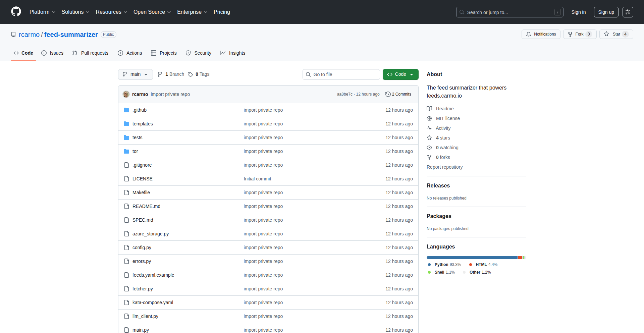Switch to the Pull requests tab

click(x=91, y=53)
